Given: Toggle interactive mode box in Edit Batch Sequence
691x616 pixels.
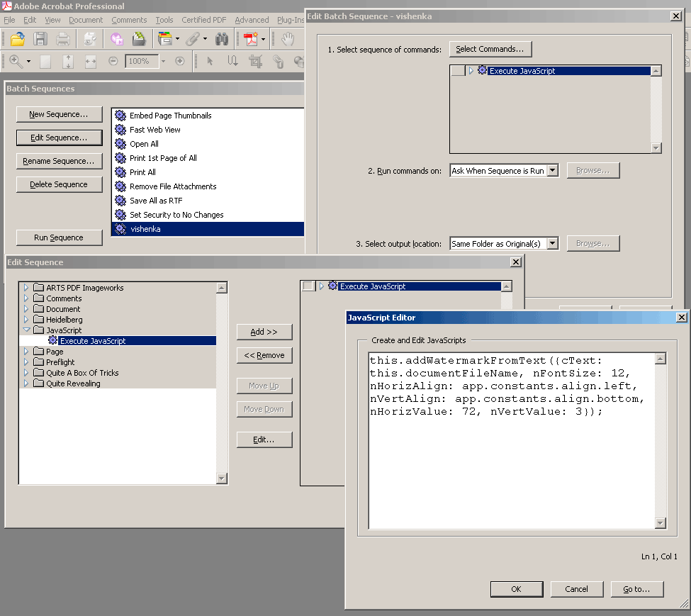Looking at the screenshot, I should (x=458, y=70).
